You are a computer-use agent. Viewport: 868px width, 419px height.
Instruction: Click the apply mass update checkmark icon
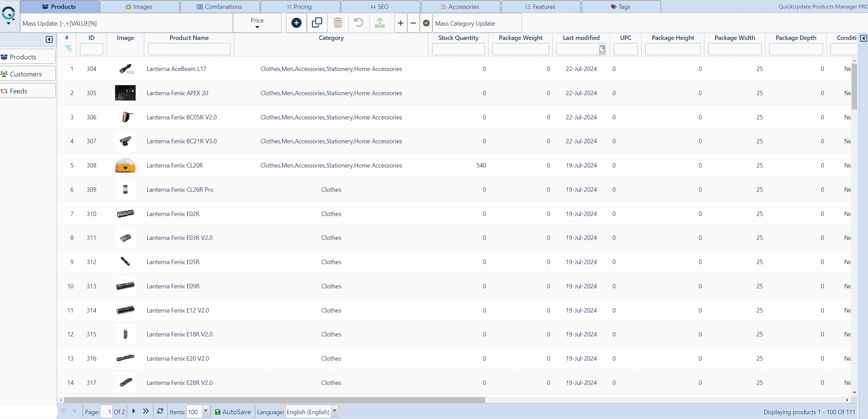click(x=426, y=23)
